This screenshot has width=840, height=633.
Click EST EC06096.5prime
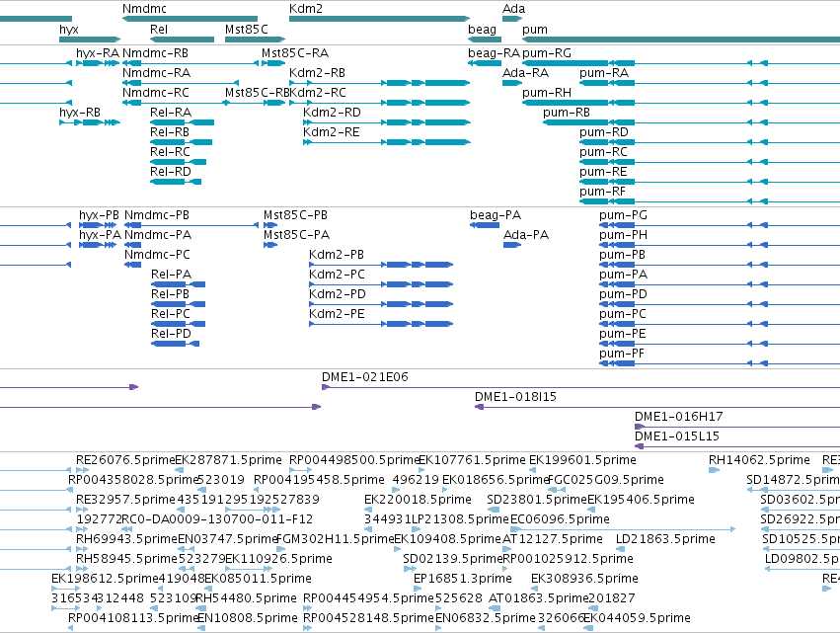click(623, 529)
